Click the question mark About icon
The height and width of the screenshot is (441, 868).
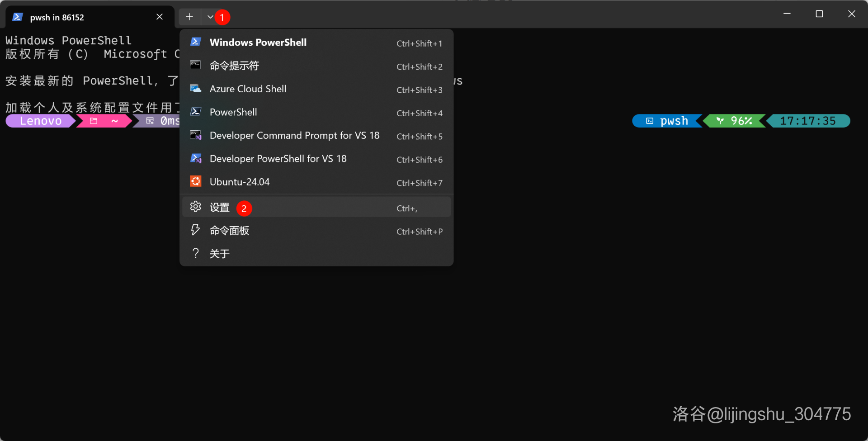tap(195, 253)
